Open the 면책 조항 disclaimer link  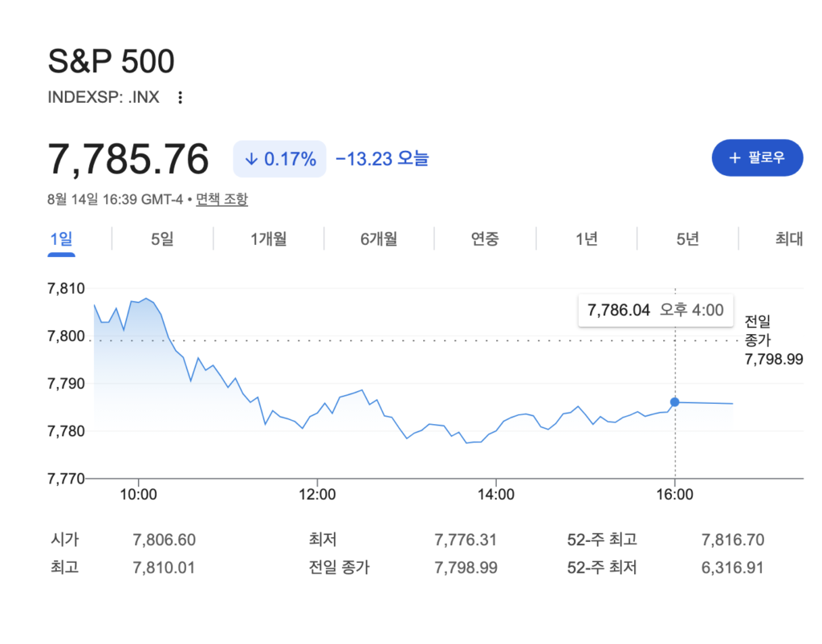click(x=222, y=199)
